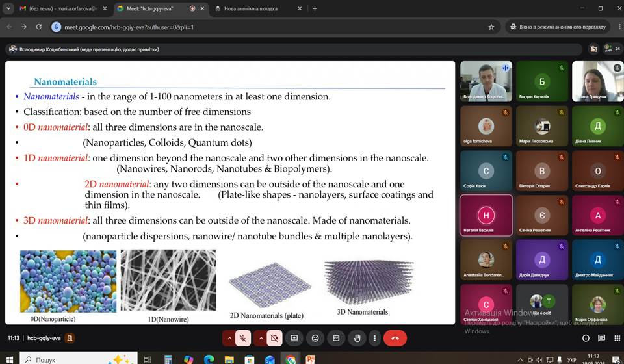The width and height of the screenshot is (624, 364).
Task: Open the emoji reactions panel
Action: (x=315, y=338)
